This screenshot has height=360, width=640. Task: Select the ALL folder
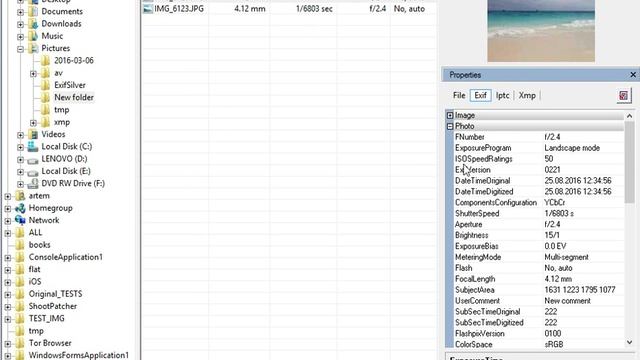tap(35, 232)
